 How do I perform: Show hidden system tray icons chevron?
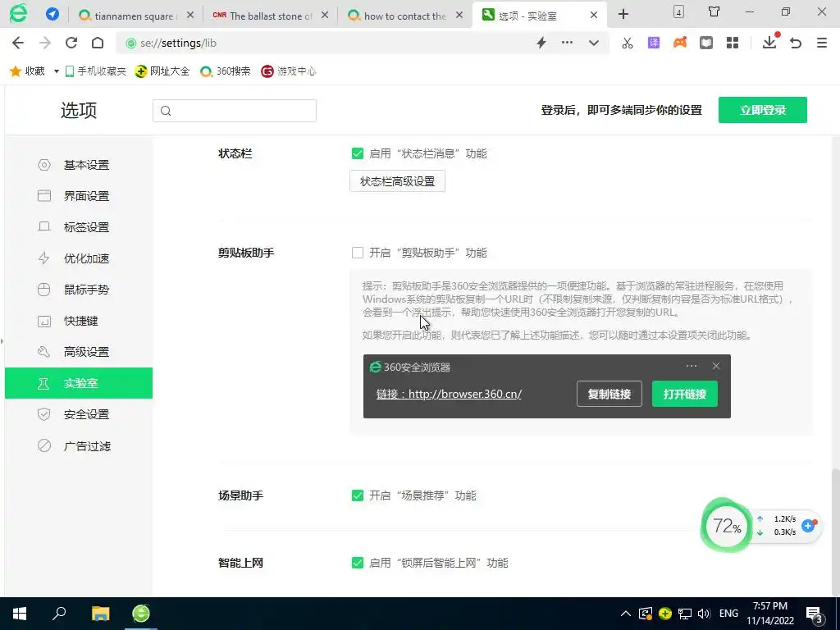click(x=626, y=614)
